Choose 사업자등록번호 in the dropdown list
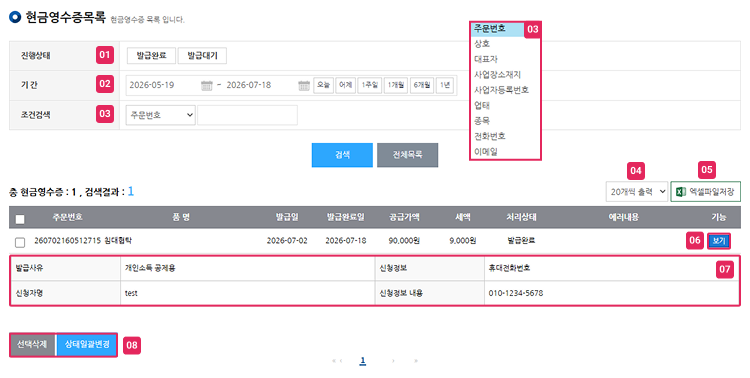Image resolution: width=750 pixels, height=378 pixels. pos(501,90)
